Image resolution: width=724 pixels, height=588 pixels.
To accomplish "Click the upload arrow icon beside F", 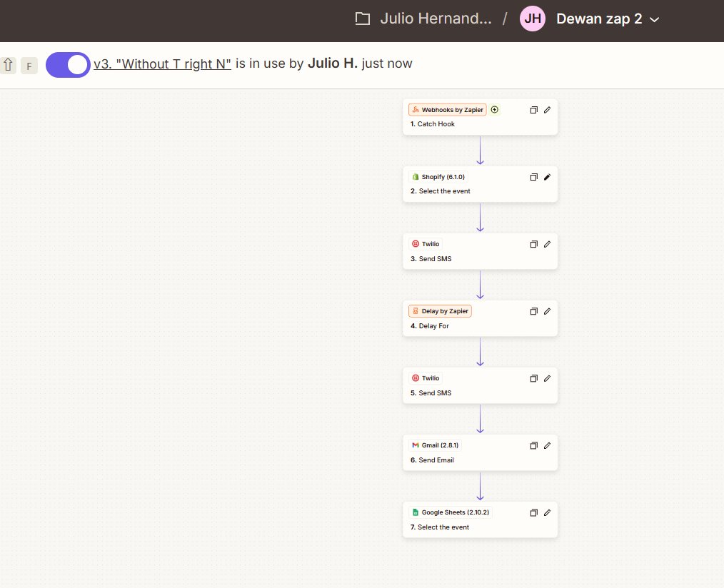I will [8, 65].
